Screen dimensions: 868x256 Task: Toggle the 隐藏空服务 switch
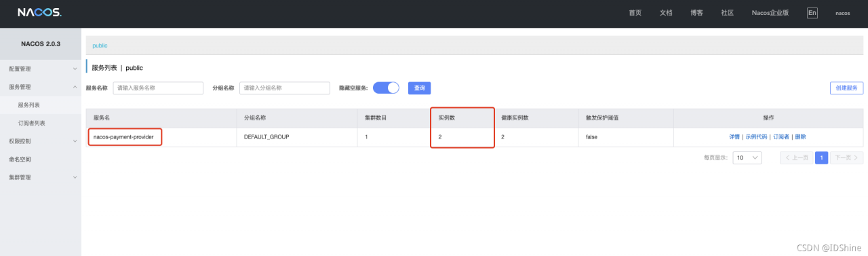tap(386, 88)
